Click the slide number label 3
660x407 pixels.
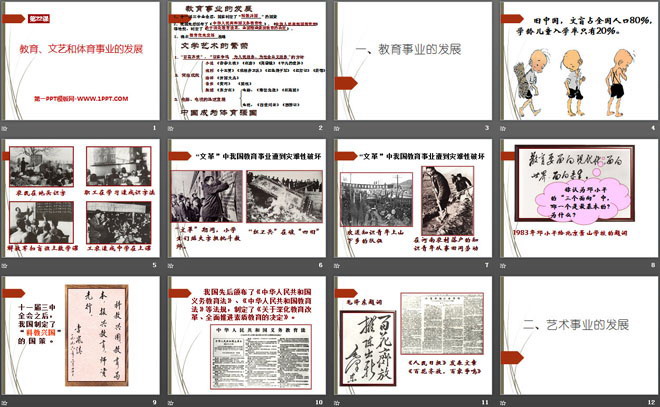pyautogui.click(x=487, y=128)
